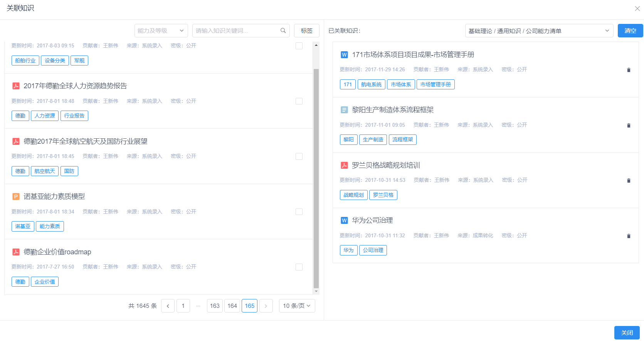
Task: Click the 船舶行业 tag
Action: (x=25, y=60)
